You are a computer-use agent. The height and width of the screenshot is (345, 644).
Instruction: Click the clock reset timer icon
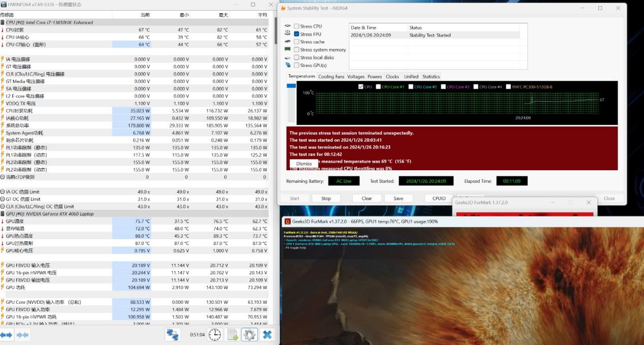(215, 334)
